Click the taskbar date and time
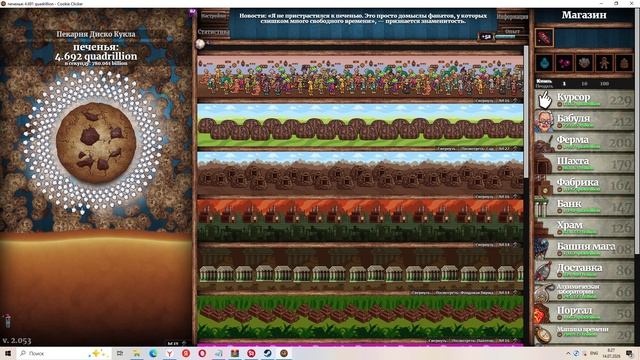 click(611, 353)
